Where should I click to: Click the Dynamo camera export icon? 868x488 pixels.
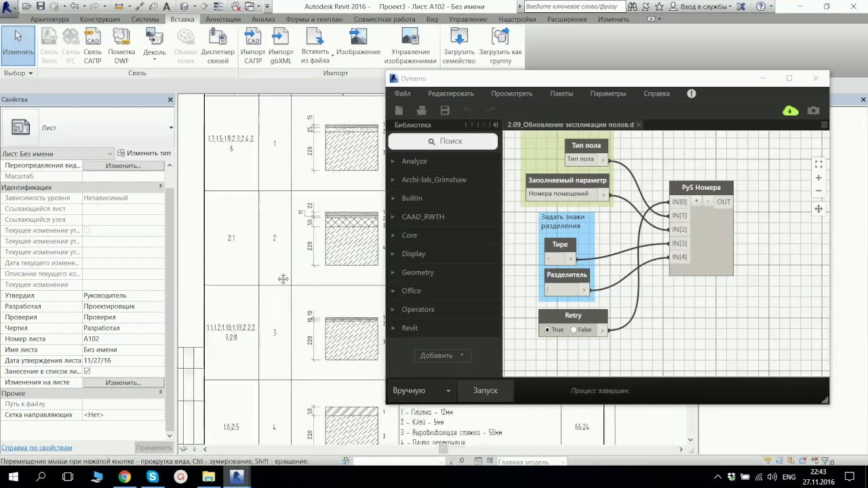click(x=814, y=110)
